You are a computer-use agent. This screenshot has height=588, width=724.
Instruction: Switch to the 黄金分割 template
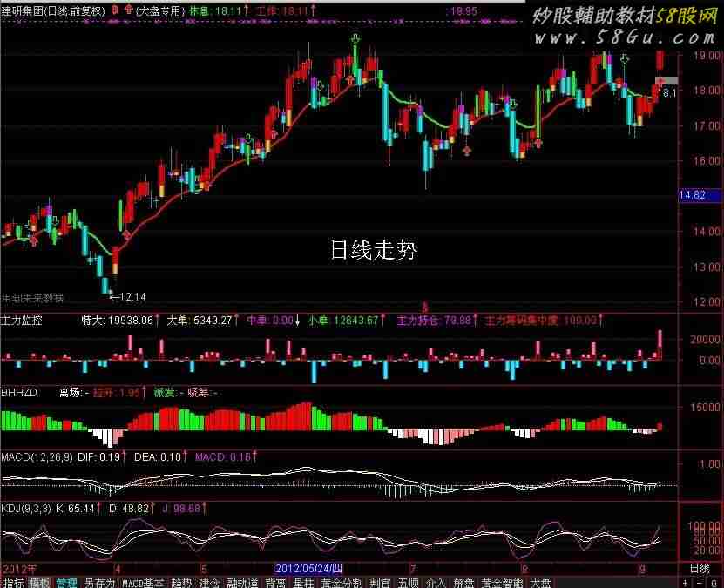click(342, 583)
